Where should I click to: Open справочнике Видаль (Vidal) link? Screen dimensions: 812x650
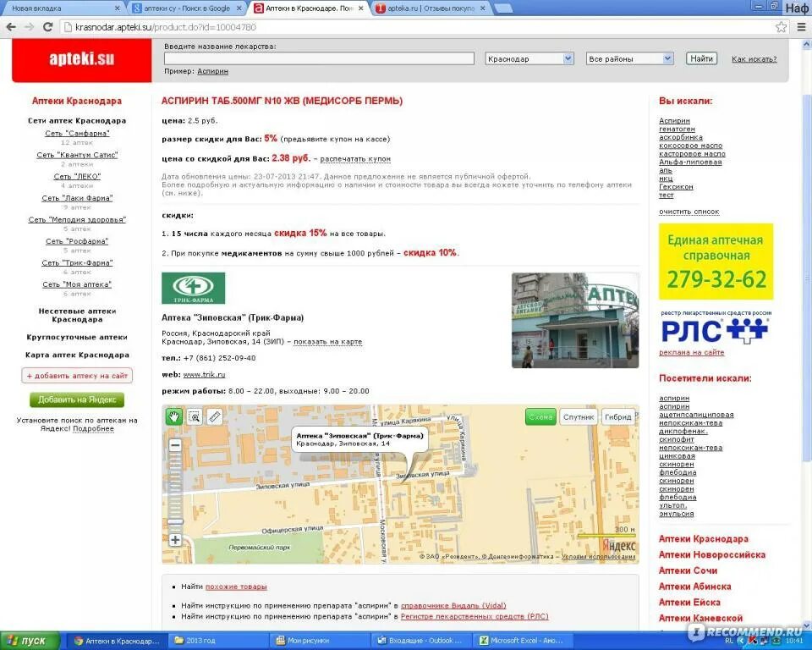coord(453,605)
